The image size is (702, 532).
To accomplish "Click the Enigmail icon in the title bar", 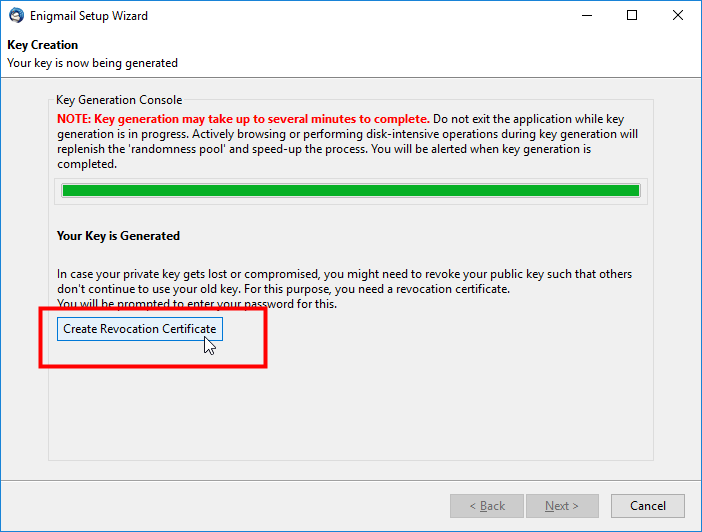I will tap(17, 16).
